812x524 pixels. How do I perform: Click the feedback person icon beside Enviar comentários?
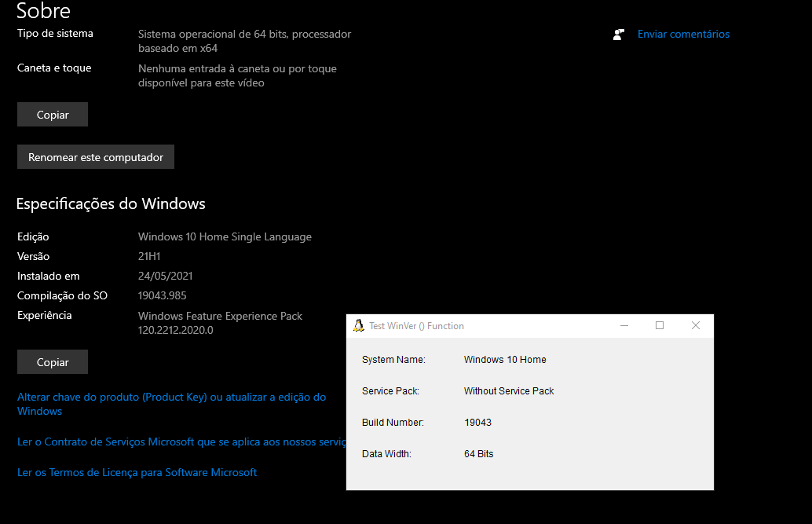click(619, 35)
